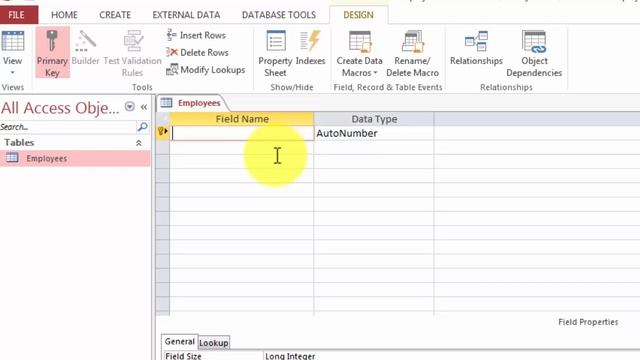Toggle the Property Sheet pane

(276, 53)
